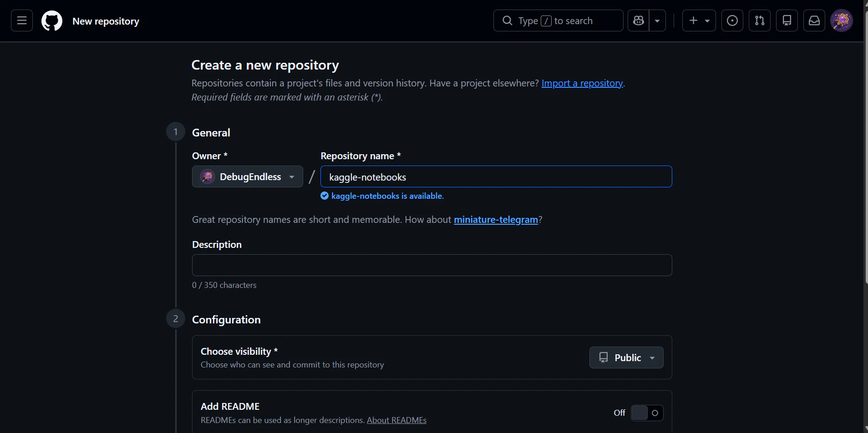Open the user profile avatar menu
868x433 pixels.
pos(842,20)
